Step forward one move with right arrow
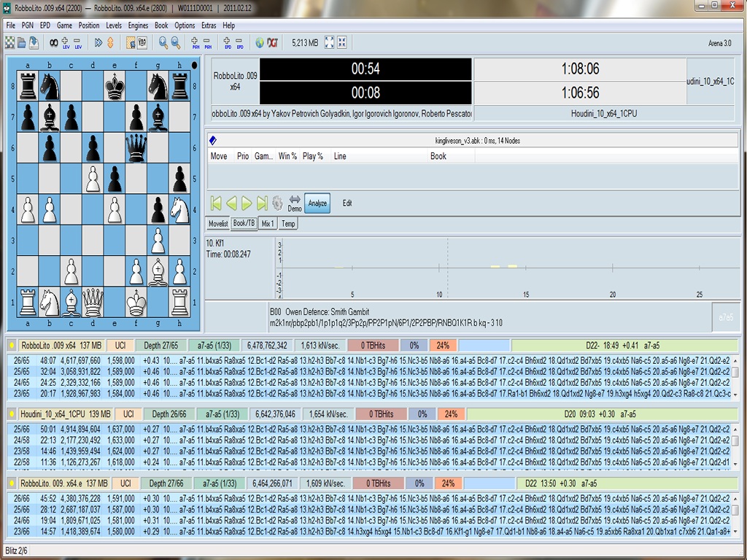Image resolution: width=747 pixels, height=560 pixels. 247,203
